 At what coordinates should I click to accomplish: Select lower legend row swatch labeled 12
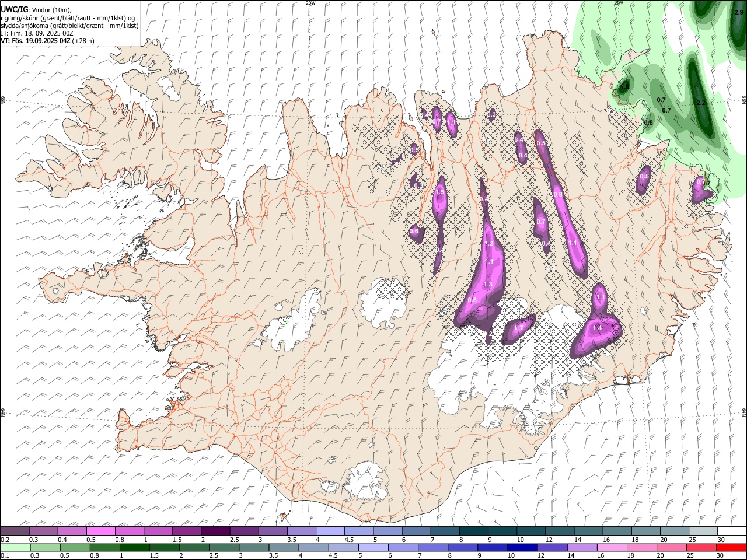click(x=553, y=547)
